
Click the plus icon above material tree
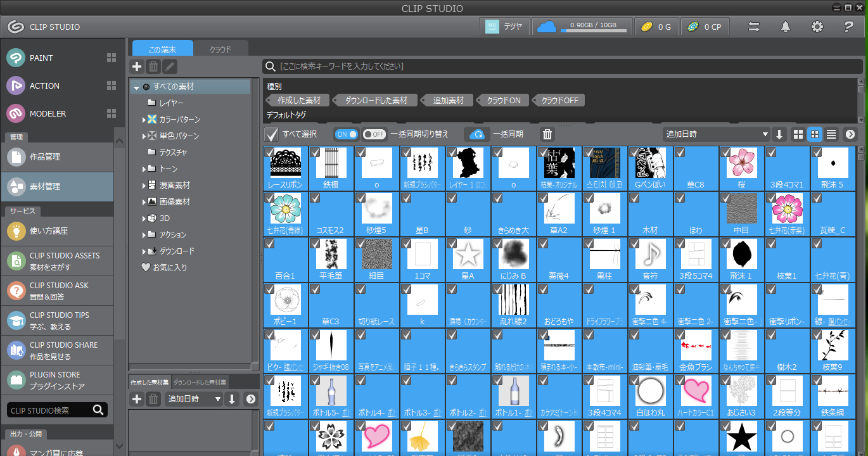coord(137,66)
